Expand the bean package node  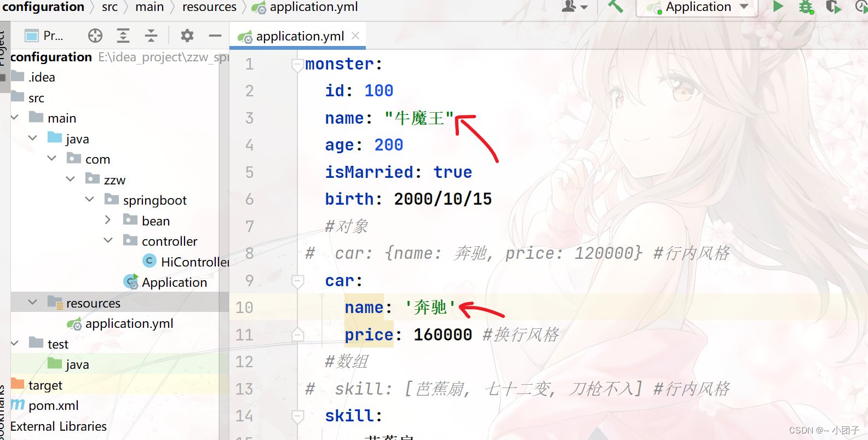(108, 220)
